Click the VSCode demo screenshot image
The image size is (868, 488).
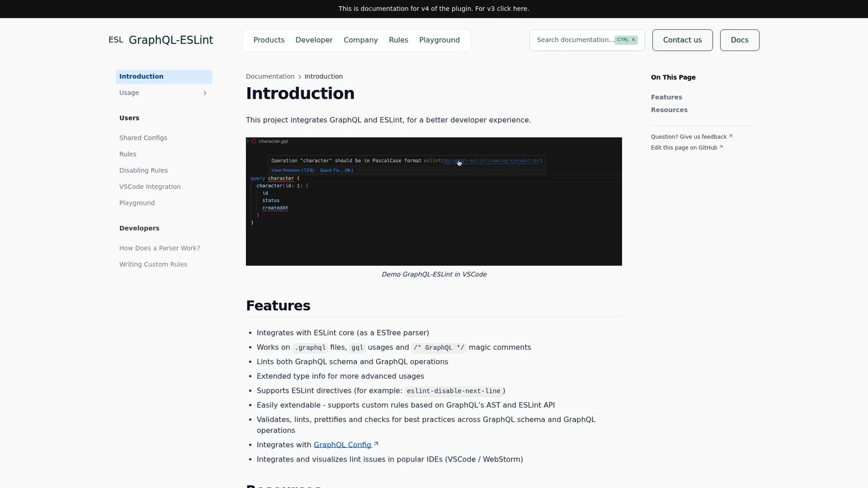(434, 201)
